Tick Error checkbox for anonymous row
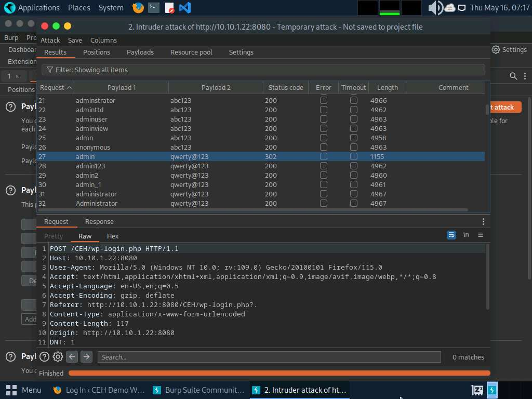The image size is (532, 399). [324, 147]
